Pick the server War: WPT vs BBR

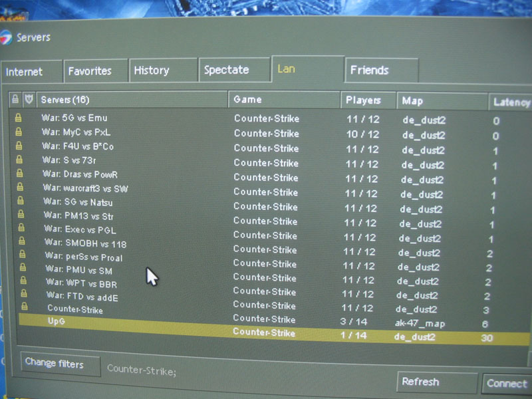tap(81, 283)
